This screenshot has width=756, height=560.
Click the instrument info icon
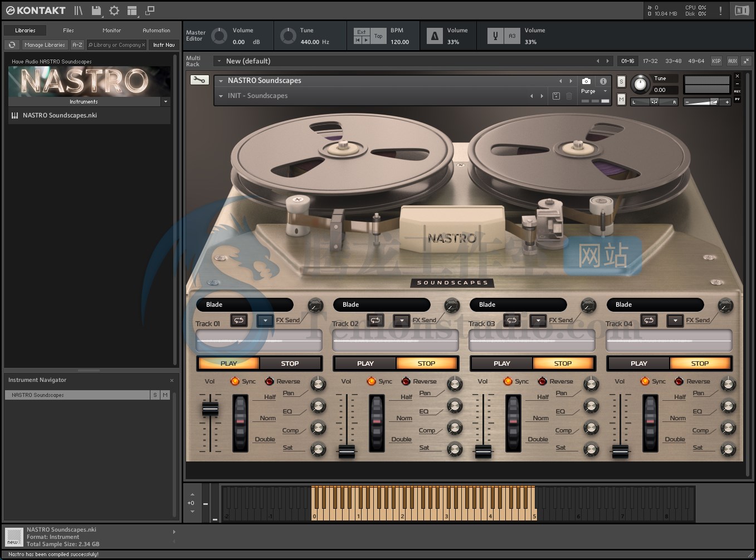(x=603, y=81)
